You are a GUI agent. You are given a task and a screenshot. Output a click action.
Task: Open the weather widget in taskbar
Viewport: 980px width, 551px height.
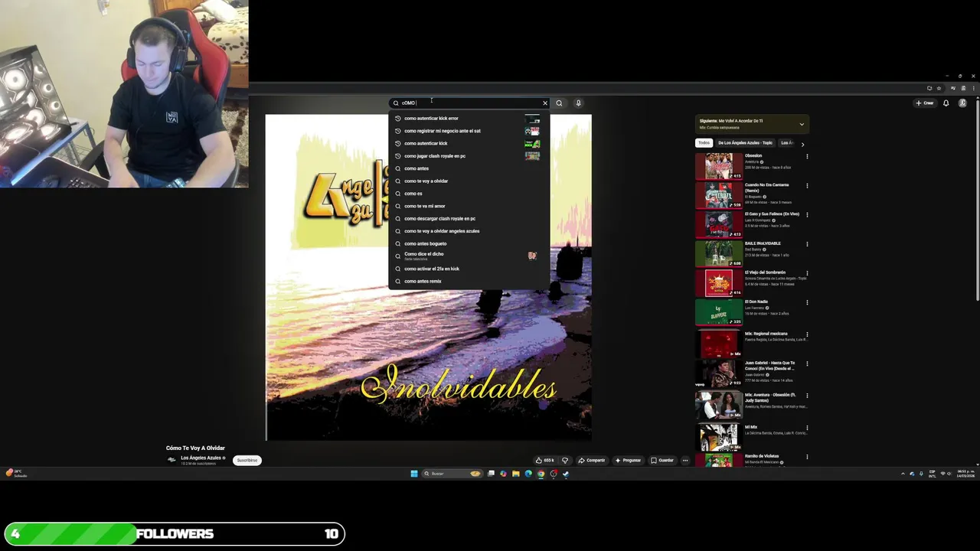coord(17,474)
